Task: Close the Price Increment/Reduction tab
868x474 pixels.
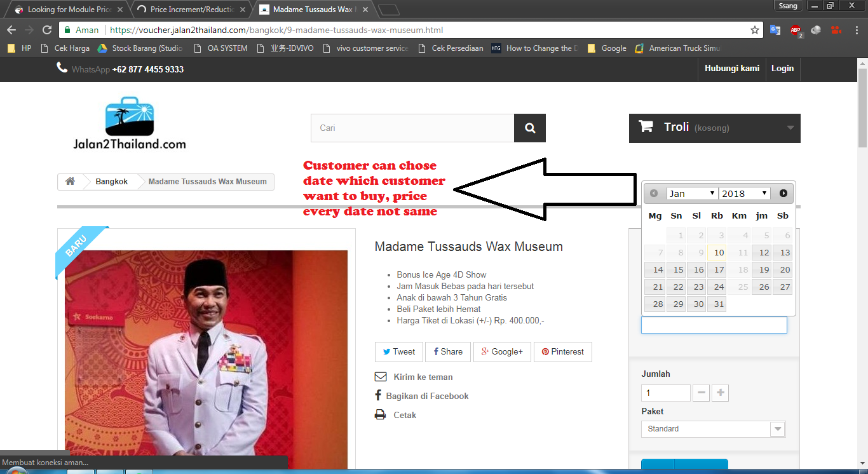Action: coord(243,10)
